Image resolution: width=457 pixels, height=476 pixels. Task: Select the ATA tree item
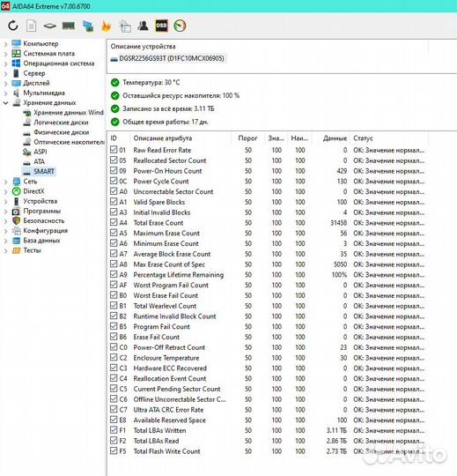tap(39, 161)
